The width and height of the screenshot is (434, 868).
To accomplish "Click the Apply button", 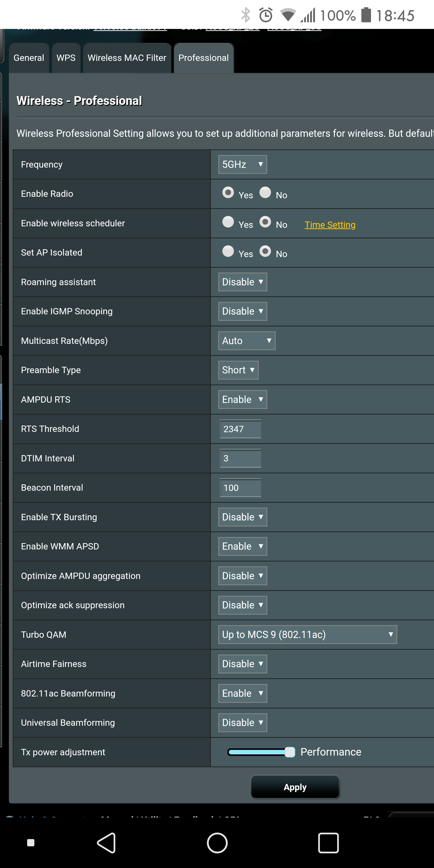I will click(295, 787).
